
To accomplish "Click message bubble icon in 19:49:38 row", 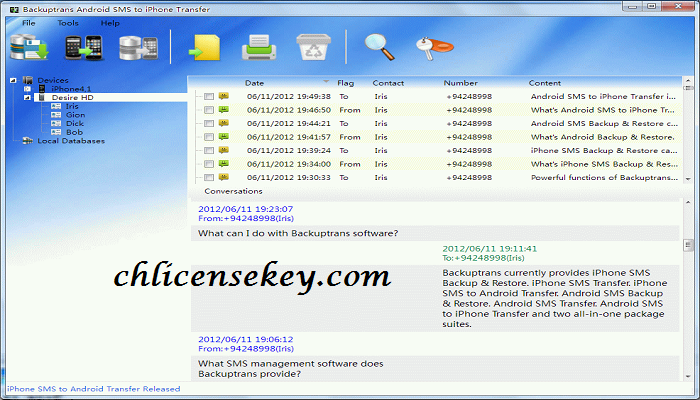I will [x=224, y=96].
